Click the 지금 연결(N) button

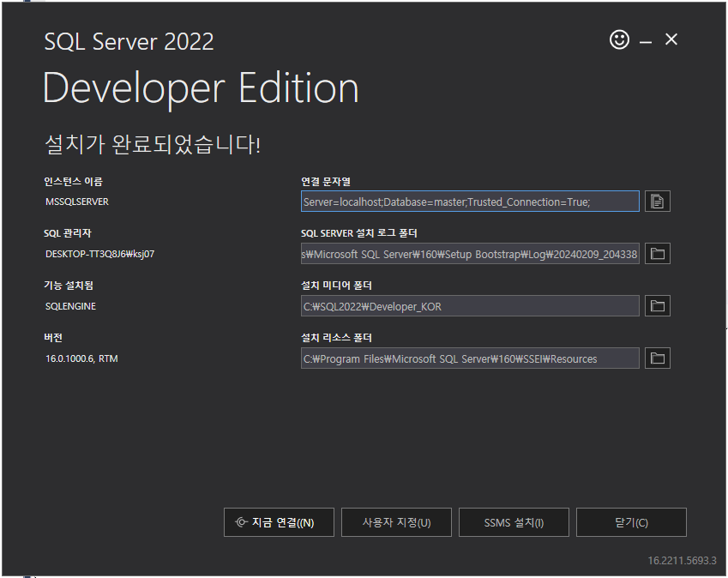[279, 522]
